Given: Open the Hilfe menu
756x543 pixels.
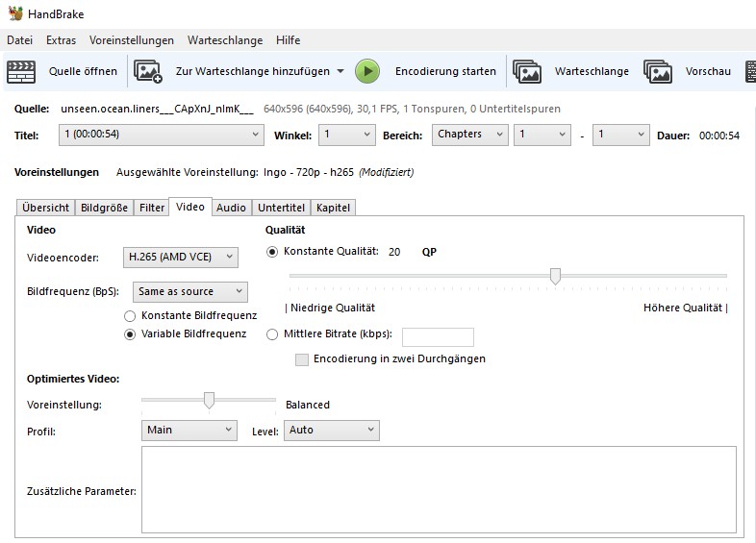Looking at the screenshot, I should 288,40.
